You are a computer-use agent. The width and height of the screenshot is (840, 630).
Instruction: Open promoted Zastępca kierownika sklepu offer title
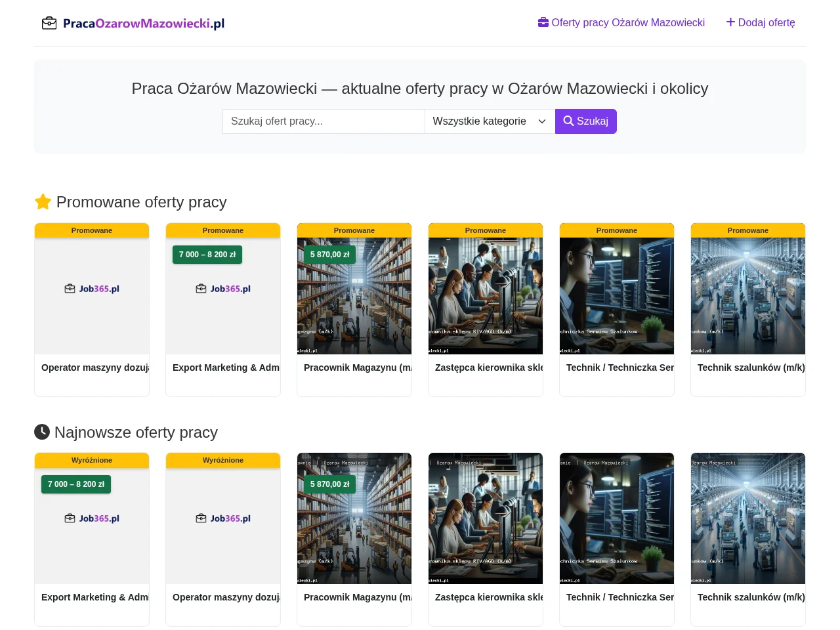point(489,367)
